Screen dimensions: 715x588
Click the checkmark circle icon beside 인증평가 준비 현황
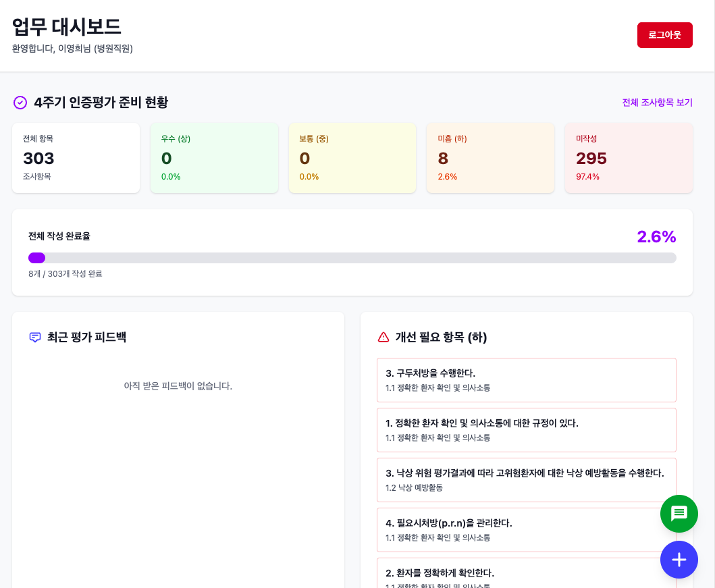click(x=19, y=102)
